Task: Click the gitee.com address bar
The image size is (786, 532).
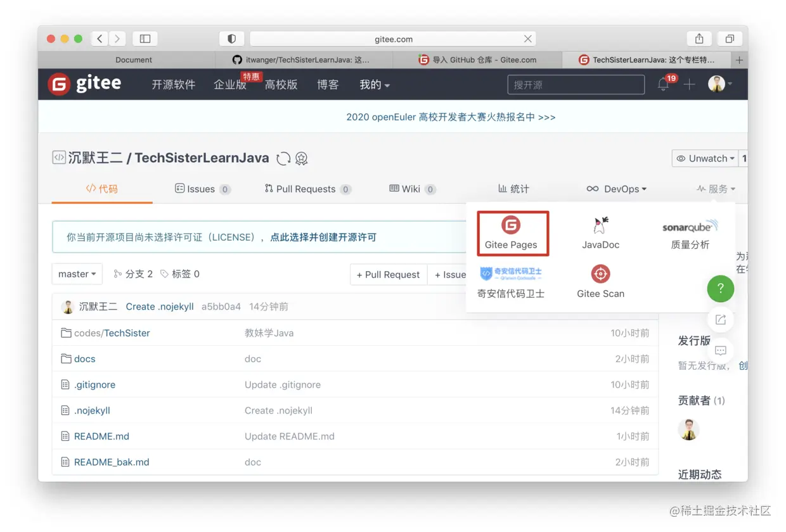Action: 393,39
